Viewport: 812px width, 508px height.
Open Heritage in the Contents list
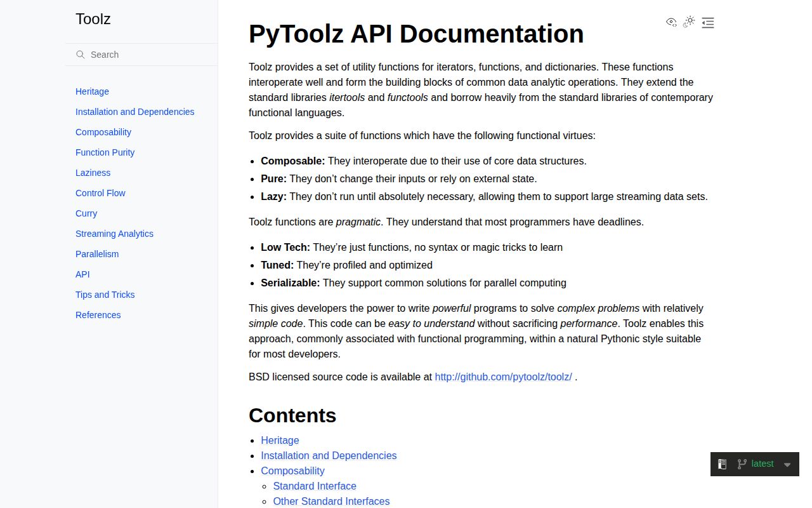pyautogui.click(x=280, y=440)
